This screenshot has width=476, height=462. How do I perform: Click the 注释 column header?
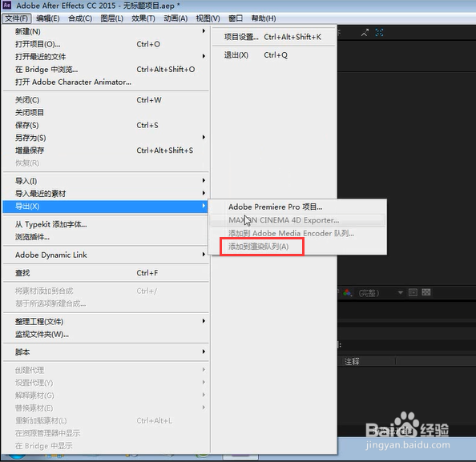pos(352,362)
